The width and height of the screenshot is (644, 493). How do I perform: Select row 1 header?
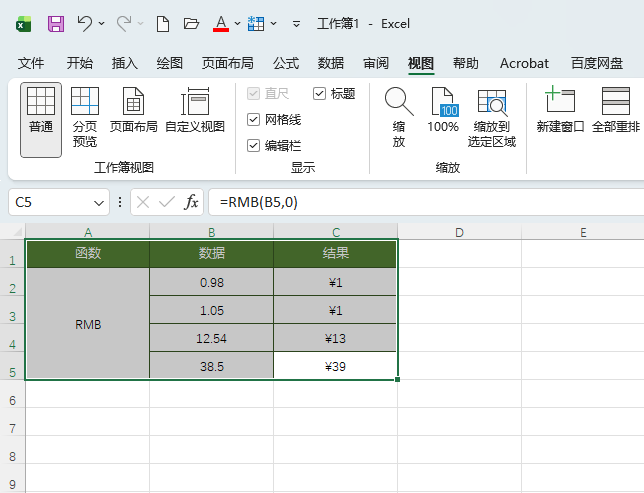pos(12,254)
